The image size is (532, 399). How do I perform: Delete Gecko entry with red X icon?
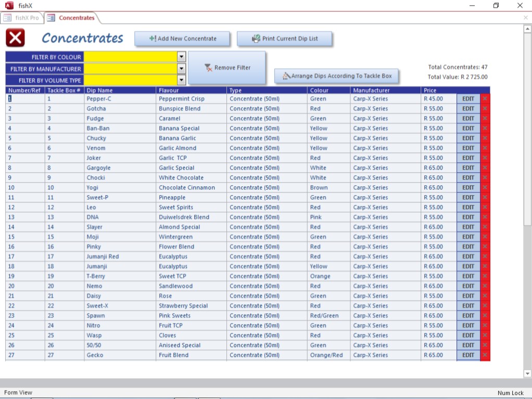click(x=485, y=355)
